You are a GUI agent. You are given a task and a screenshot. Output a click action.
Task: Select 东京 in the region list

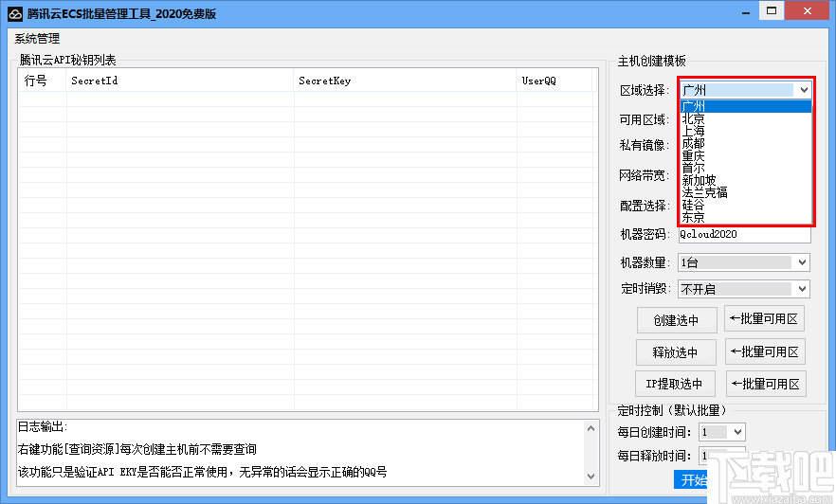pyautogui.click(x=746, y=217)
